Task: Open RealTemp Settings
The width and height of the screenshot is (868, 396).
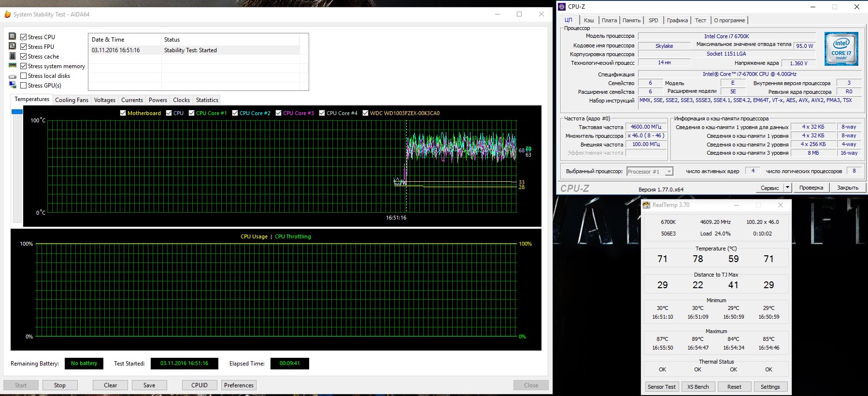Action: 770,387
